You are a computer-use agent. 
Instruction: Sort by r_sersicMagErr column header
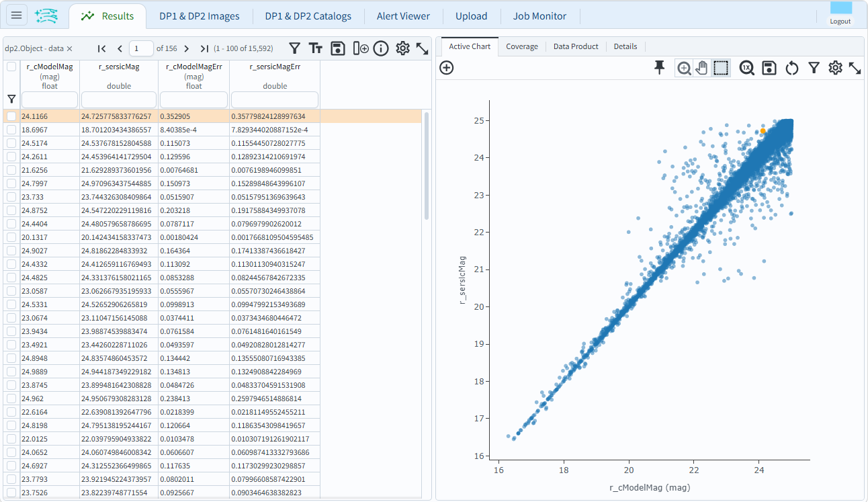(x=275, y=67)
